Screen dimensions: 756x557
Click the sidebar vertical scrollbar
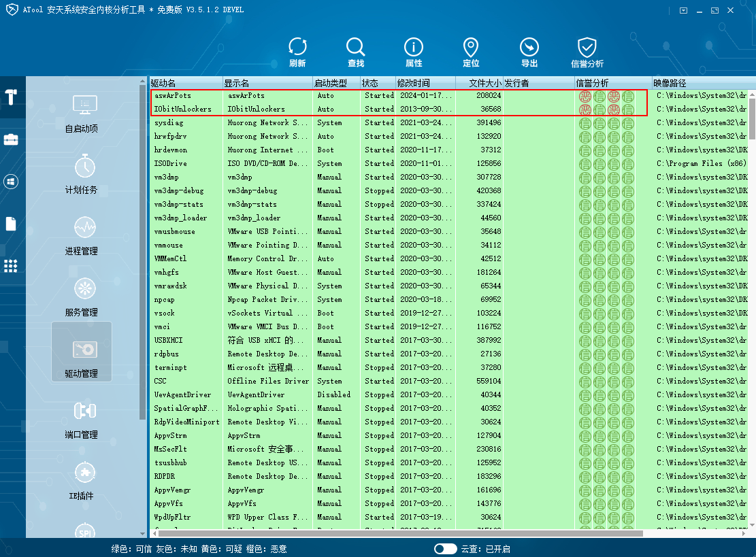coord(142,252)
